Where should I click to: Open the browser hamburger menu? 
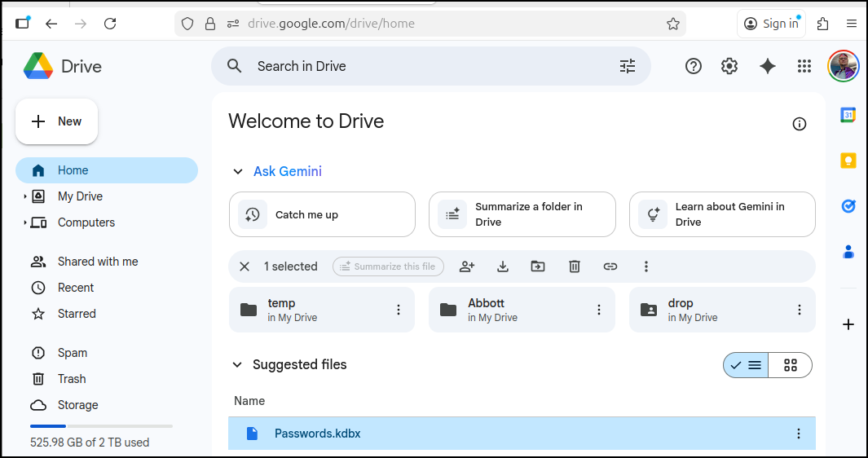click(x=852, y=24)
